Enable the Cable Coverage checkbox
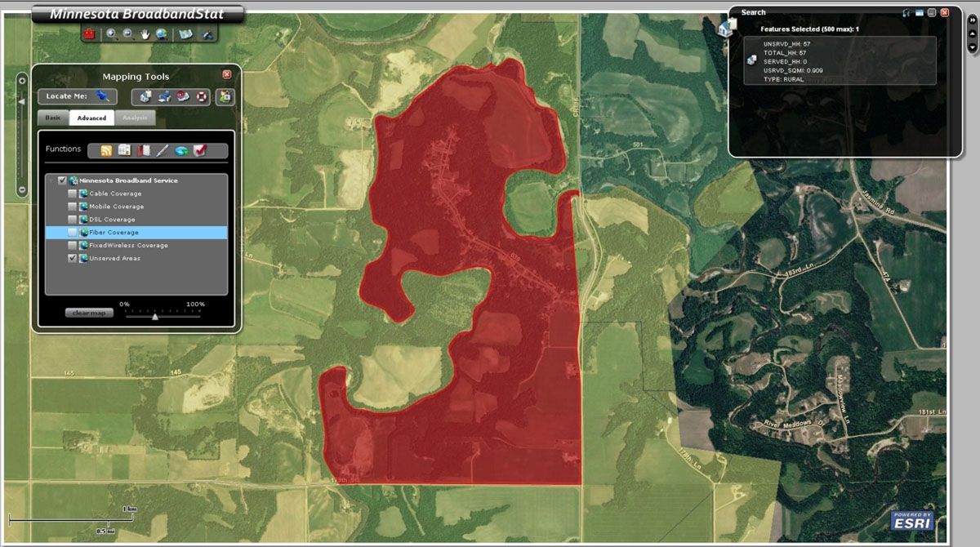The image size is (980, 547). (x=72, y=193)
